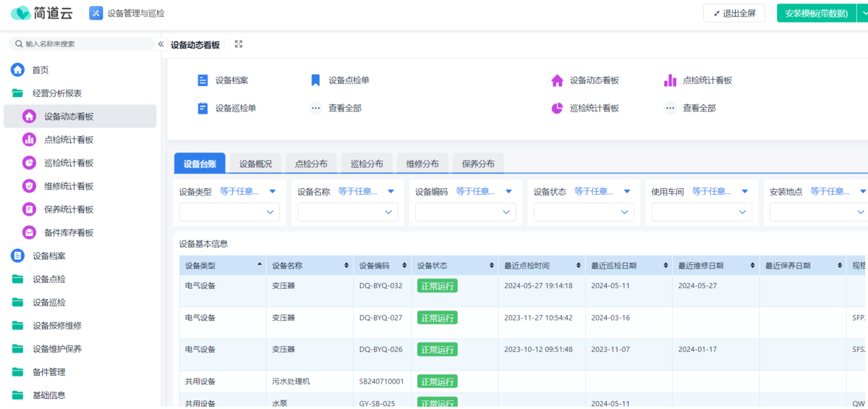The width and height of the screenshot is (868, 409).
Task: Switch to the 设备概况 tab
Action: click(x=256, y=164)
